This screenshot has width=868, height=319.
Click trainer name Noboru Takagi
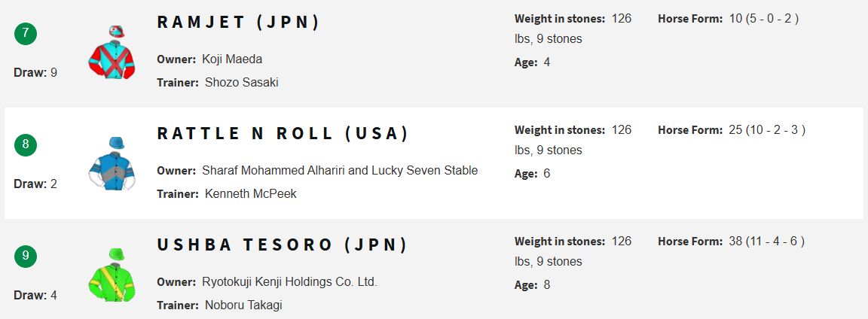coord(243,305)
